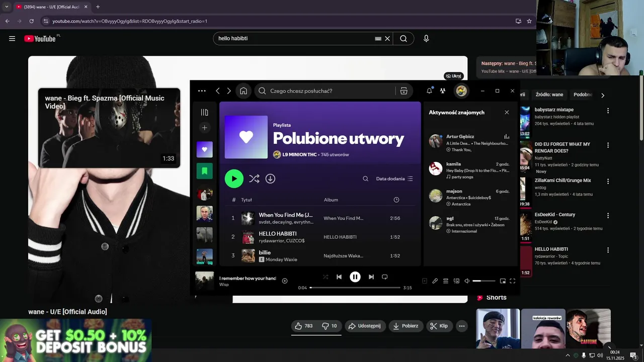Close the 'Aktywność znajomych' panel
644x362 pixels.
(x=507, y=113)
